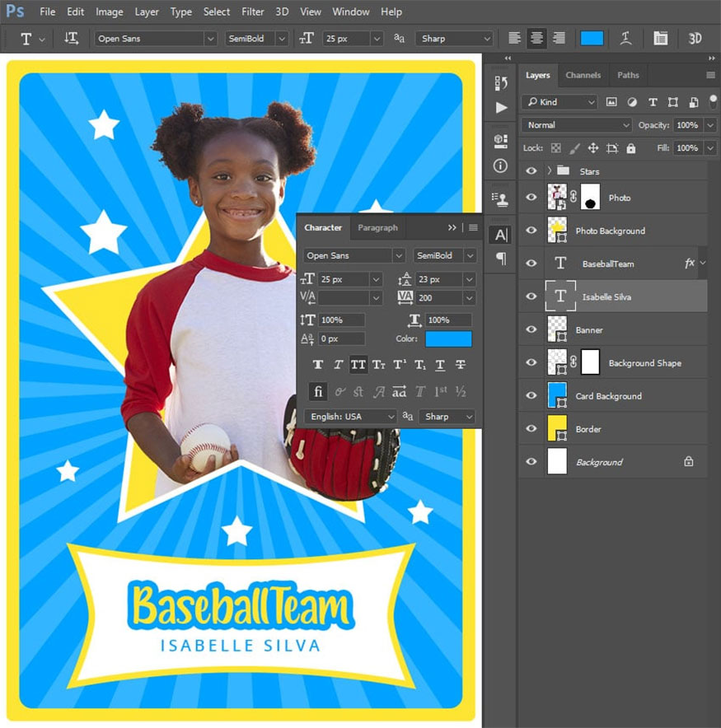This screenshot has height=728, width=721.
Task: Click the 3D button in options bar
Action: click(x=695, y=38)
